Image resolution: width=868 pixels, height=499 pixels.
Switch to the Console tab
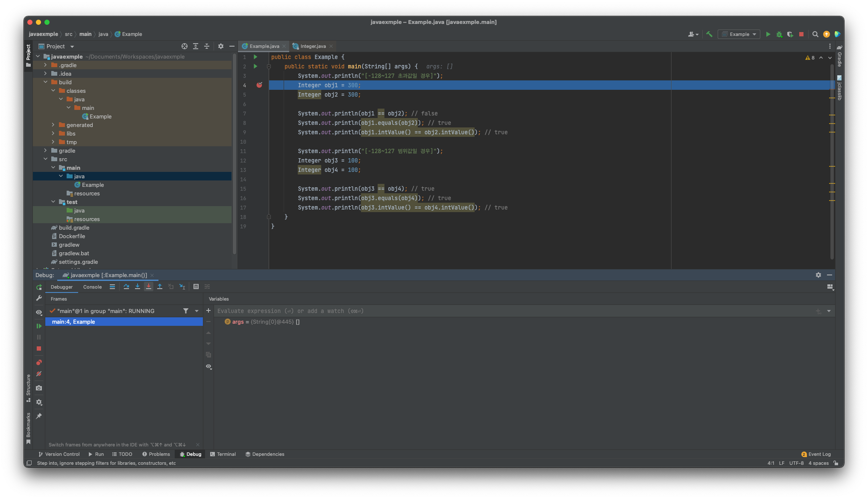pos(92,287)
